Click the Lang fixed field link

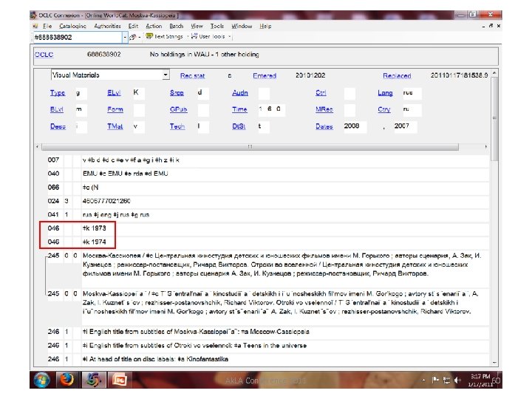(x=385, y=93)
